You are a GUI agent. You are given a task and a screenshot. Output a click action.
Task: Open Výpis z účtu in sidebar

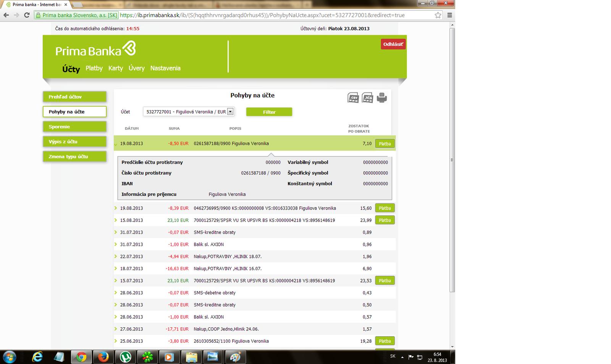point(74,142)
